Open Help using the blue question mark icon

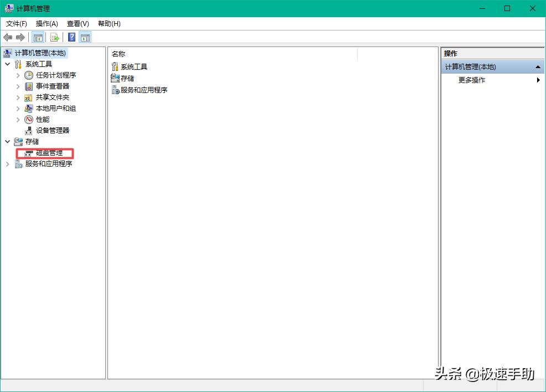coord(70,37)
